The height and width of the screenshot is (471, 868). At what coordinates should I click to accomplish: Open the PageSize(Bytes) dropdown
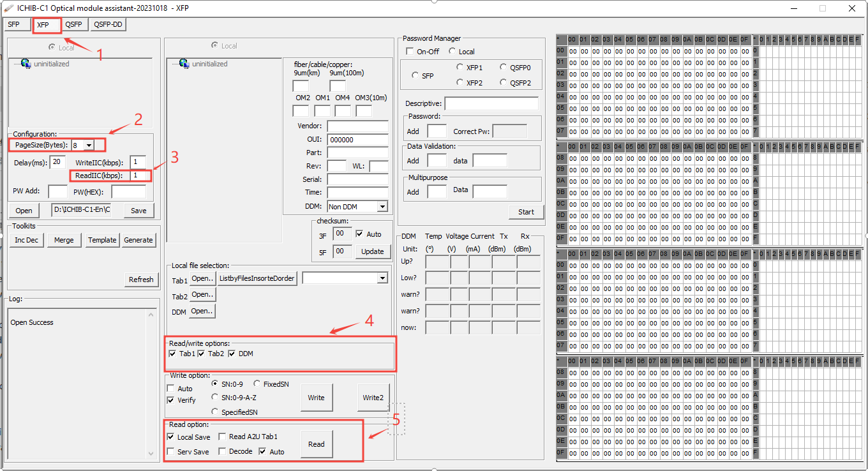(87, 145)
